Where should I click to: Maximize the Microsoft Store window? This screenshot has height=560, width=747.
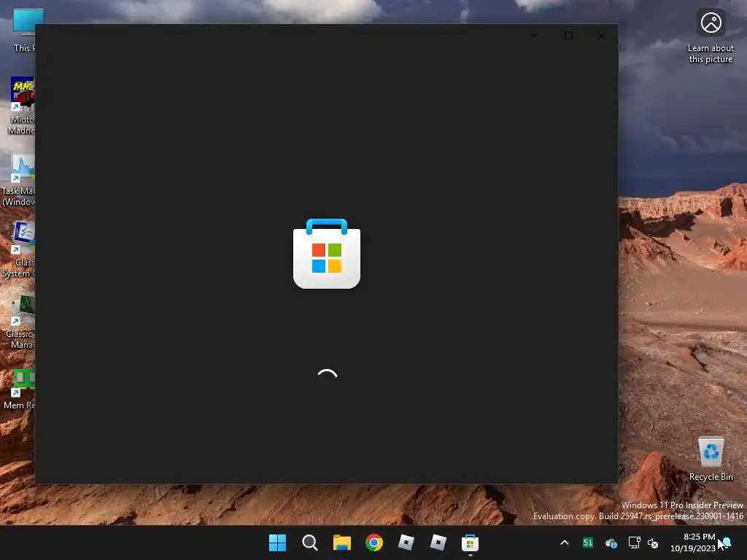tap(568, 36)
